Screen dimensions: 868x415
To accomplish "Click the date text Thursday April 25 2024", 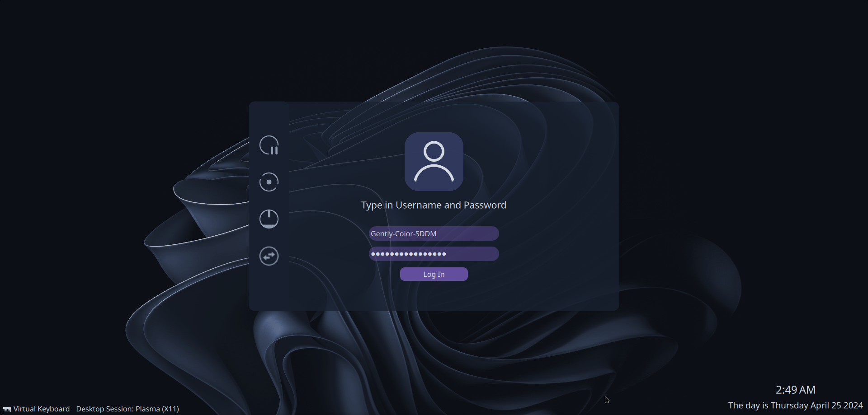I will pyautogui.click(x=817, y=406).
